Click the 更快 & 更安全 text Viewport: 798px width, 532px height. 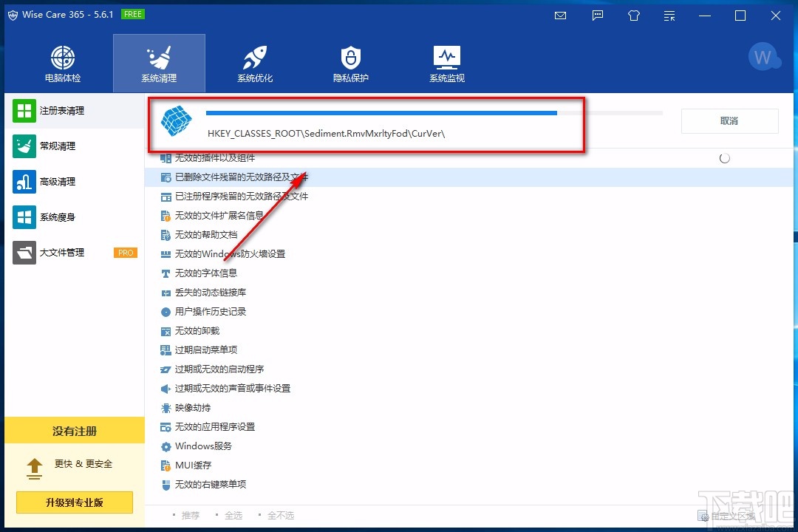(x=83, y=464)
